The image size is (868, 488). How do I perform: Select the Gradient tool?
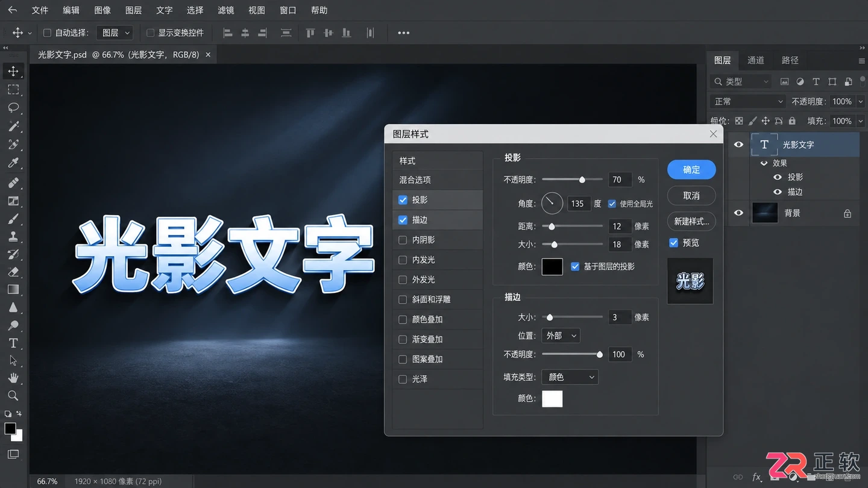pyautogui.click(x=13, y=290)
